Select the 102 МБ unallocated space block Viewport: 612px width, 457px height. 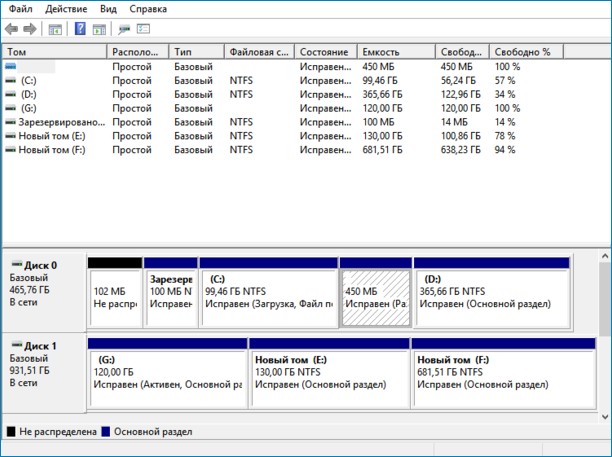point(115,296)
